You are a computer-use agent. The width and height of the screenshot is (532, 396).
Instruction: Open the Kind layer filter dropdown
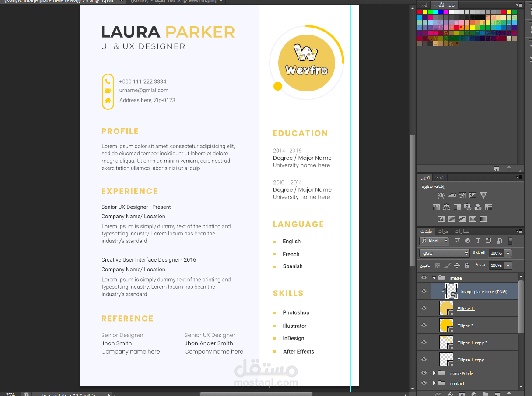tap(434, 241)
